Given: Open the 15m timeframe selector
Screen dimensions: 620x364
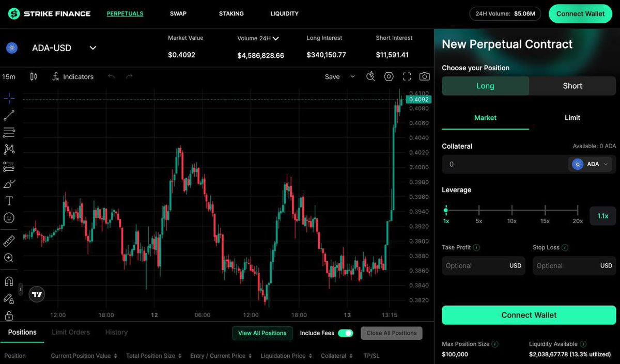Looking at the screenshot, I should coord(9,76).
